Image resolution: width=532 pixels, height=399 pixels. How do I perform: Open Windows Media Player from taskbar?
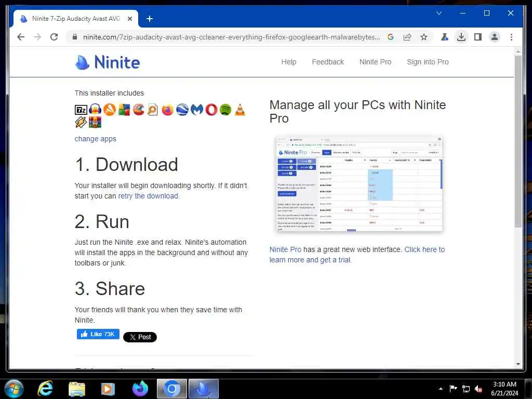coord(108,389)
